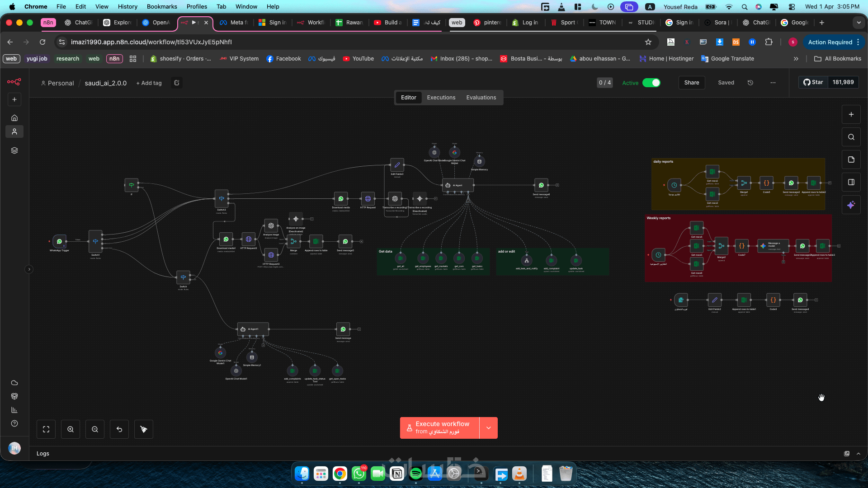Expand the Logs panel chevron
Image resolution: width=868 pixels, height=488 pixels.
coord(859,454)
